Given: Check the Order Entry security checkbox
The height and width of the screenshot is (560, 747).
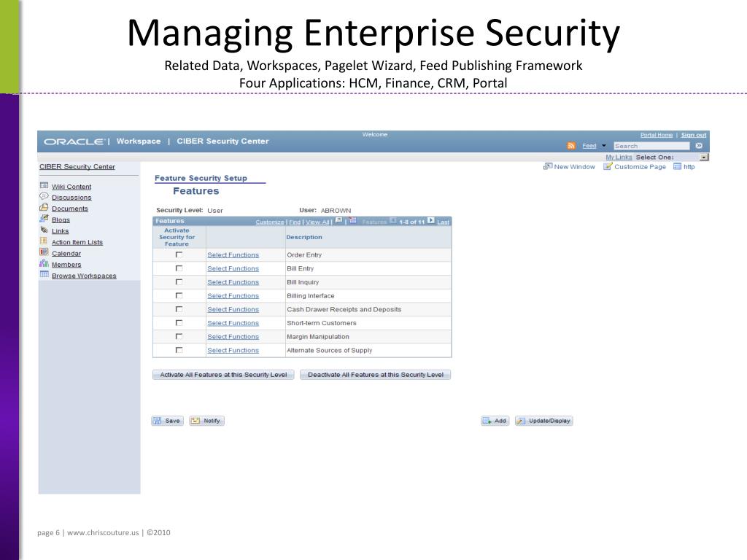Looking at the screenshot, I should (179, 254).
